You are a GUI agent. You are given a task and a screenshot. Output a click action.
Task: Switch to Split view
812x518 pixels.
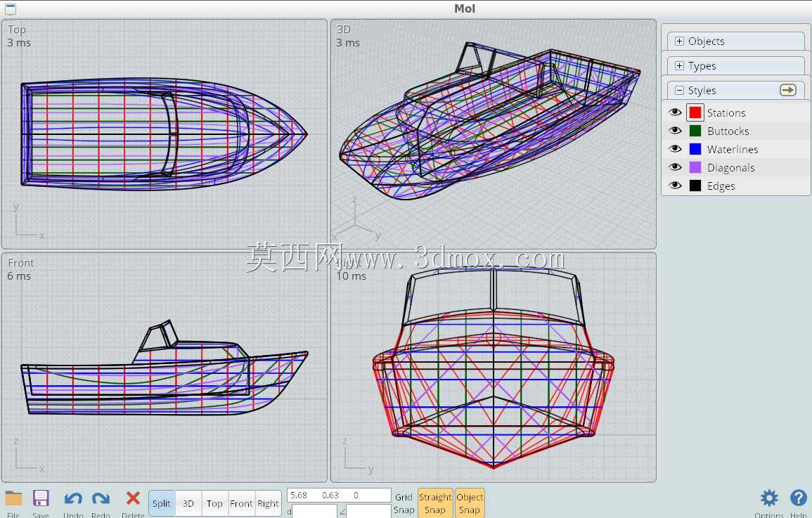pyautogui.click(x=162, y=503)
